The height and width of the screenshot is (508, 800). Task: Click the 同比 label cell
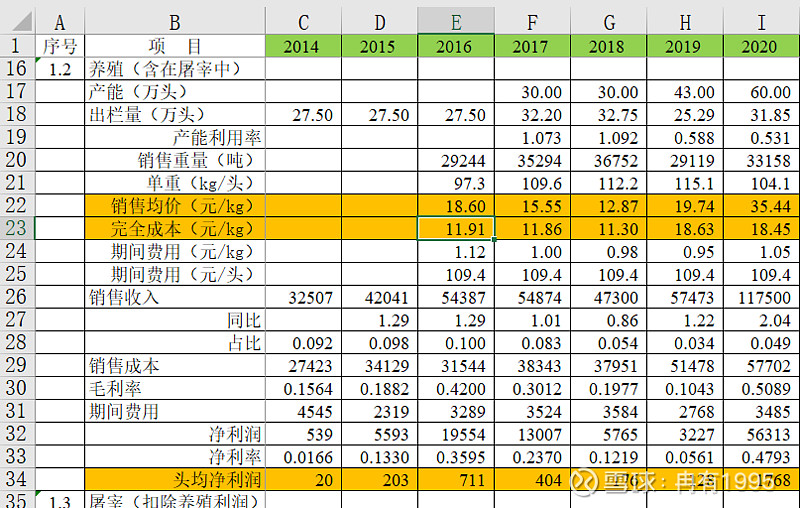[175, 320]
